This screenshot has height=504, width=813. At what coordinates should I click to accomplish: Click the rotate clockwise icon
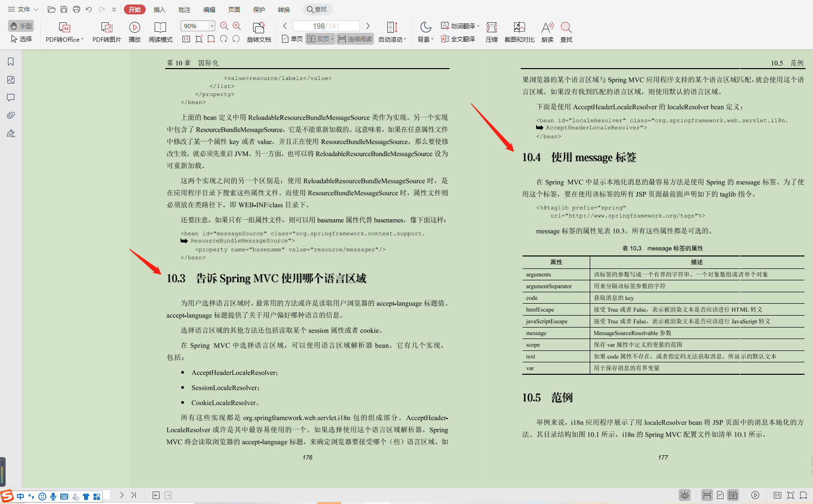click(x=224, y=39)
